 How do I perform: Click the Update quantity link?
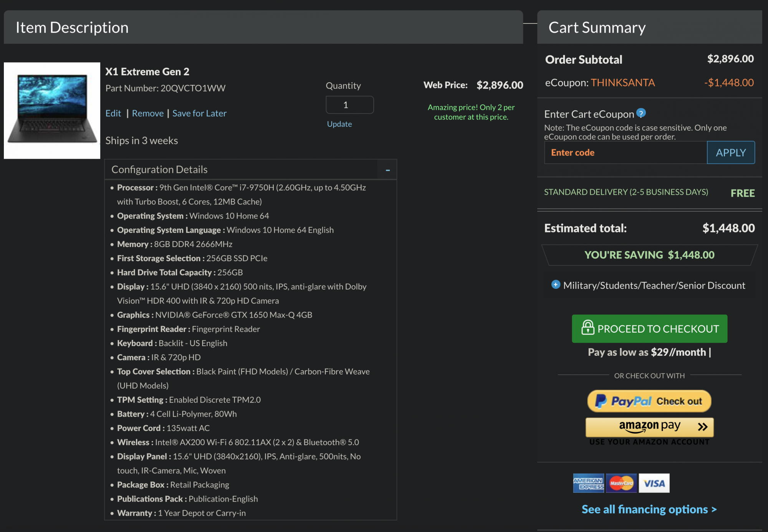(x=339, y=124)
